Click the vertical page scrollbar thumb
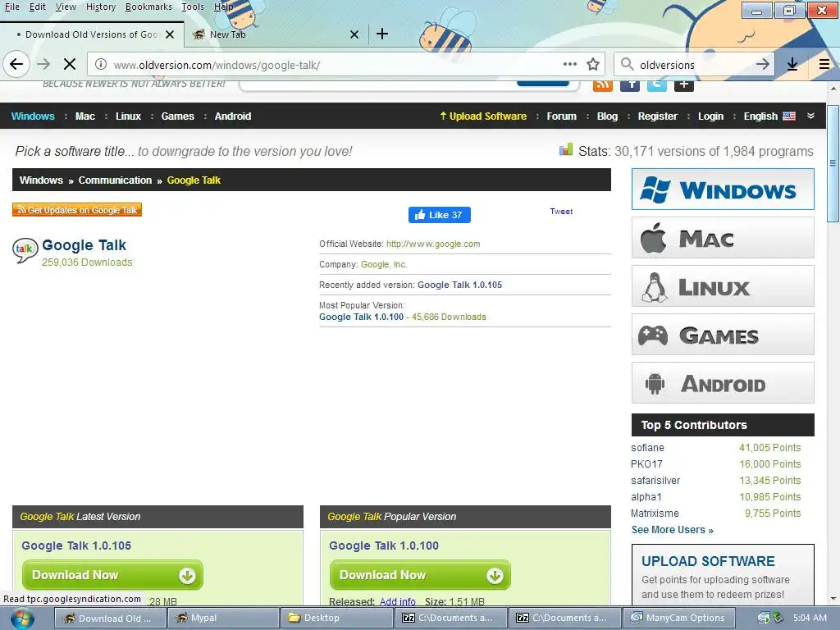Image resolution: width=840 pixels, height=630 pixels. tap(833, 163)
